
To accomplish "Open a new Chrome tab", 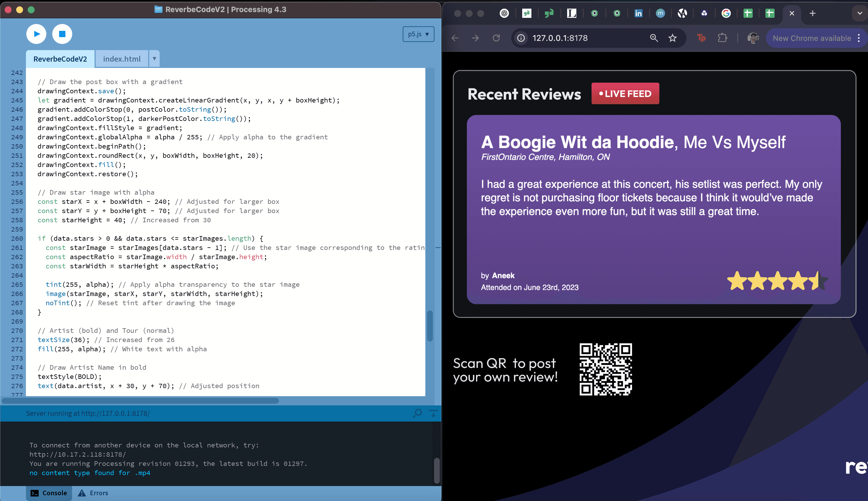I will click(813, 13).
